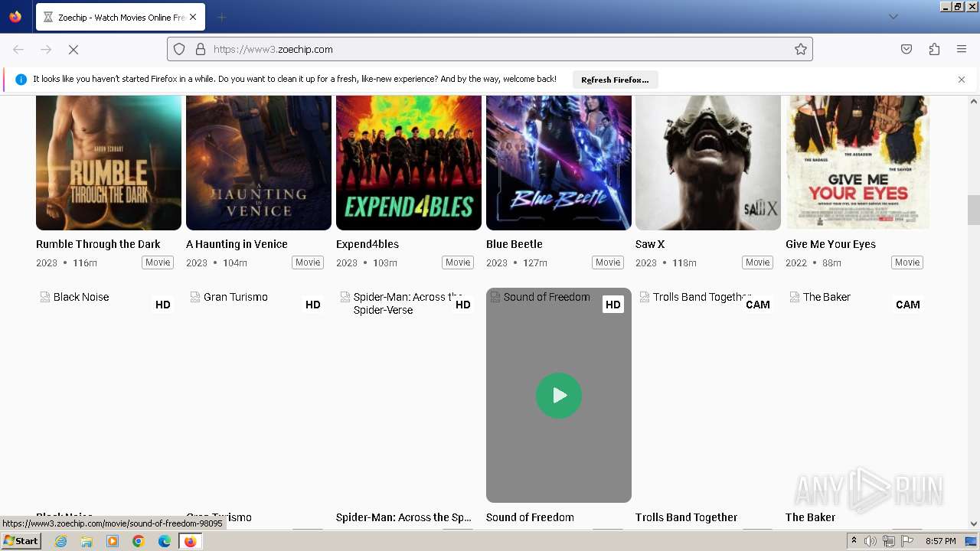Screen dimensions: 980x551
Task: Click the HD badge on Black Noise
Action: pos(163,305)
